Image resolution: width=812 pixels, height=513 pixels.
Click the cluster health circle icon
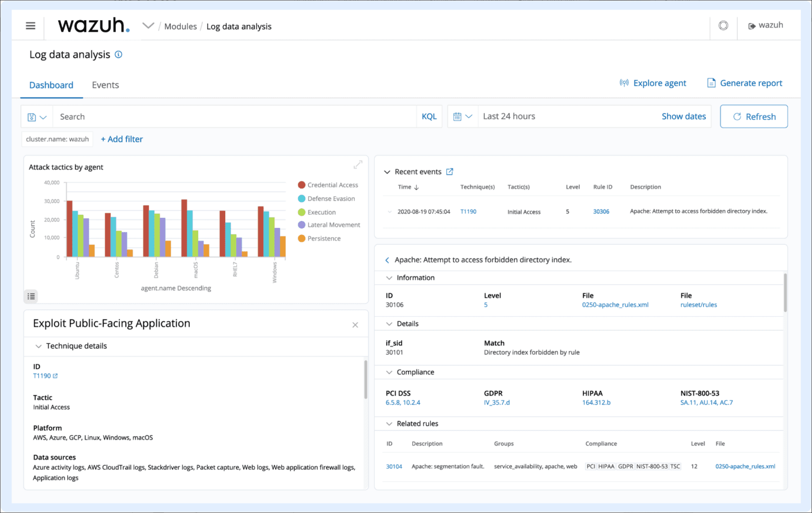[x=723, y=25]
